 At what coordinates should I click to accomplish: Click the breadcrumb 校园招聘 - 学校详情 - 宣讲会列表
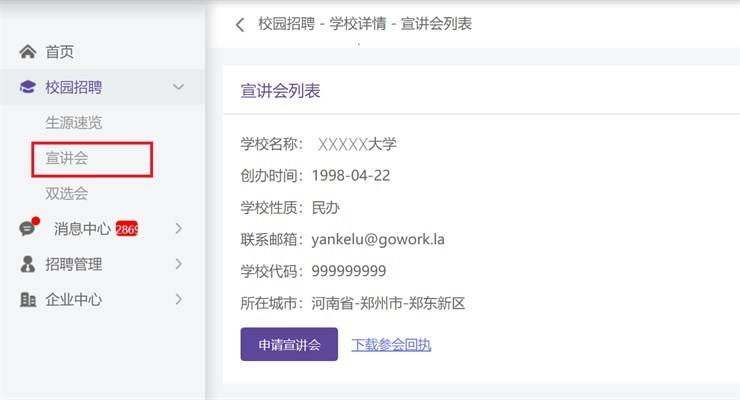pyautogui.click(x=365, y=24)
